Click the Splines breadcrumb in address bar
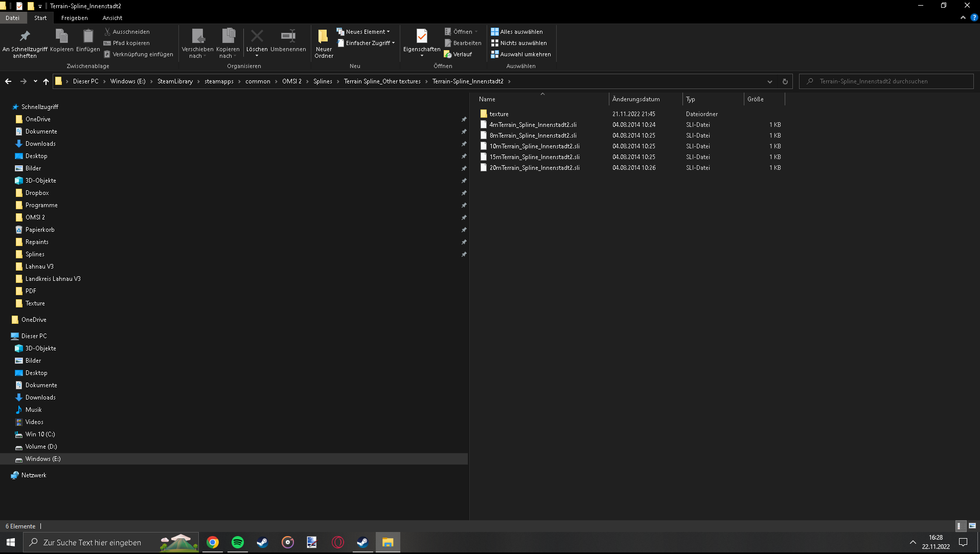The image size is (980, 554). pos(323,81)
